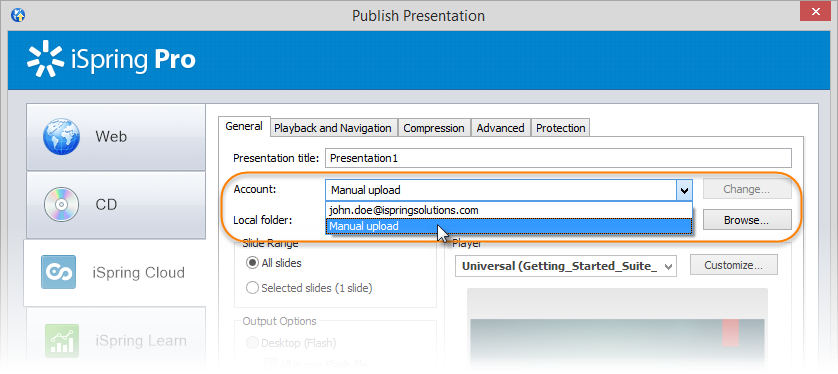Select the Web globe icon
Viewport: 838px width, 374px height.
(61, 137)
